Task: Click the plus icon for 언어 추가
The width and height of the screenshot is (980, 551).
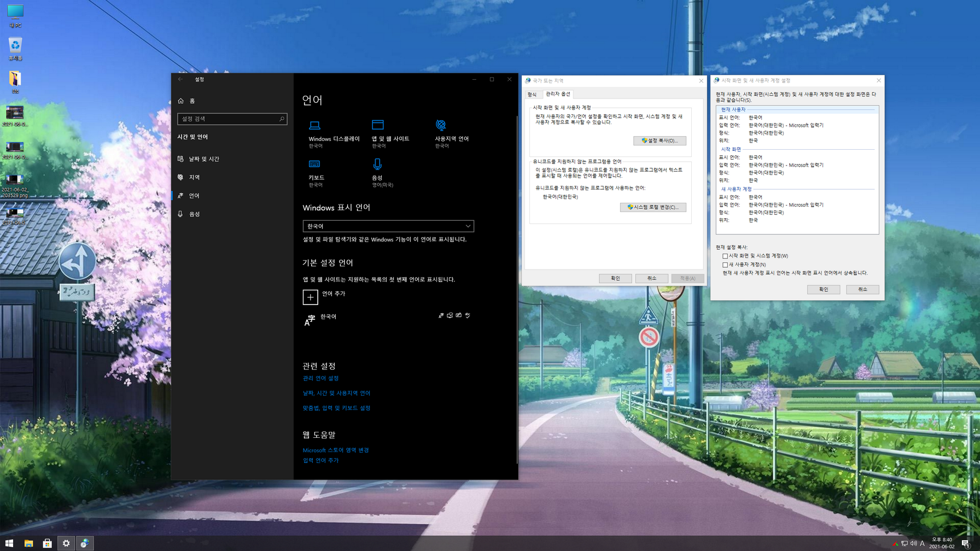Action: [310, 297]
